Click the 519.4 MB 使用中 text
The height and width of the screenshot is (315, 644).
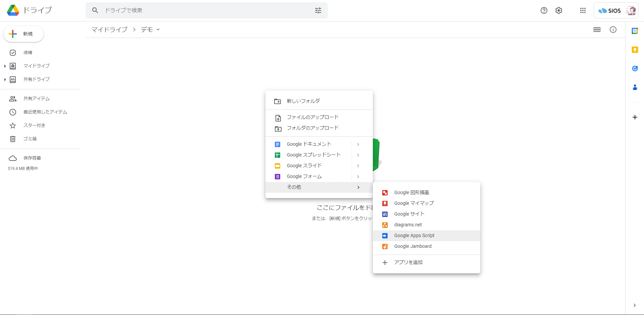23,169
